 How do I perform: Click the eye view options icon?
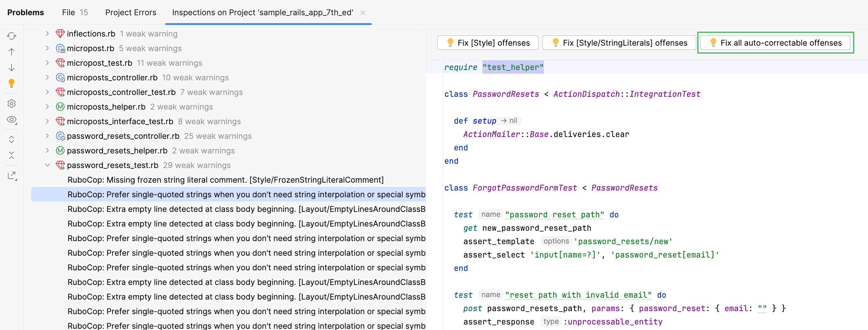[12, 120]
